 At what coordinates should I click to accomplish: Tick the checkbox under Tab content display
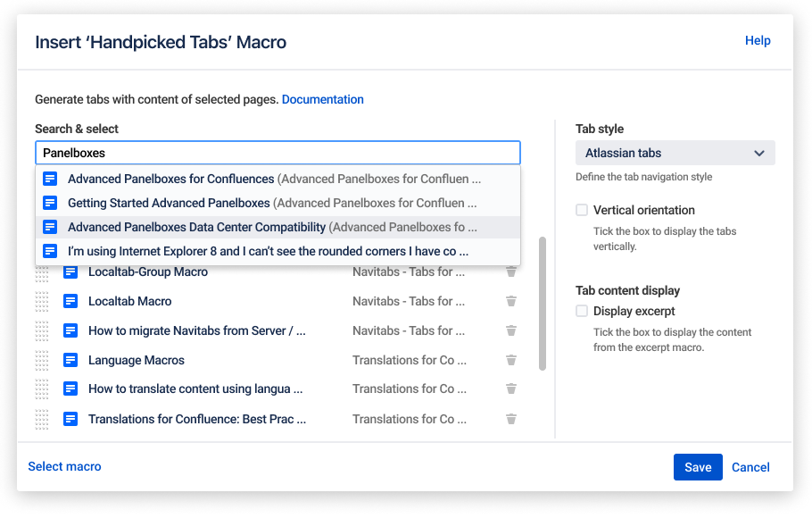581,311
